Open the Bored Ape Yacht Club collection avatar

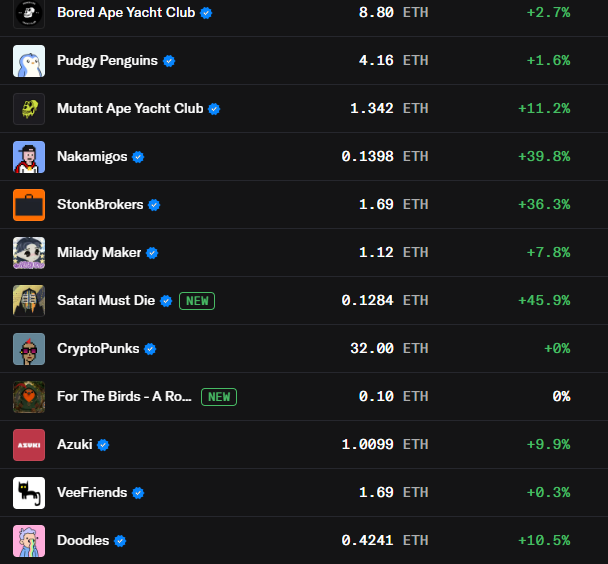pos(29,14)
